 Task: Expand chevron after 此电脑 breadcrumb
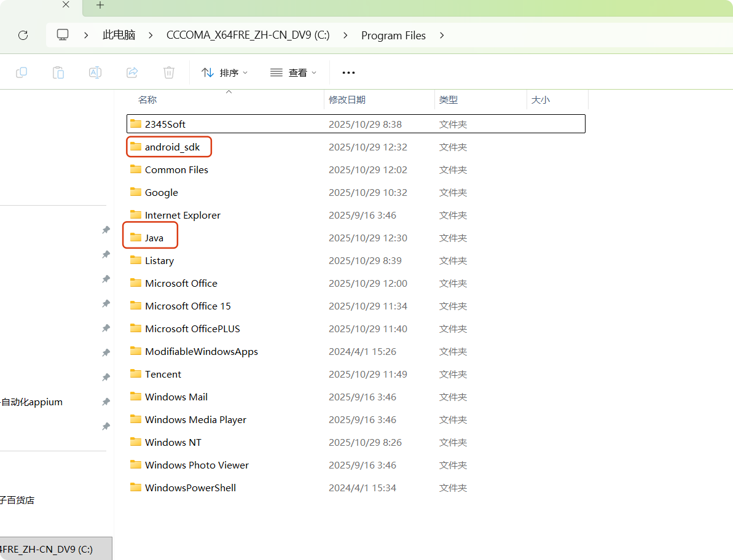click(x=151, y=36)
